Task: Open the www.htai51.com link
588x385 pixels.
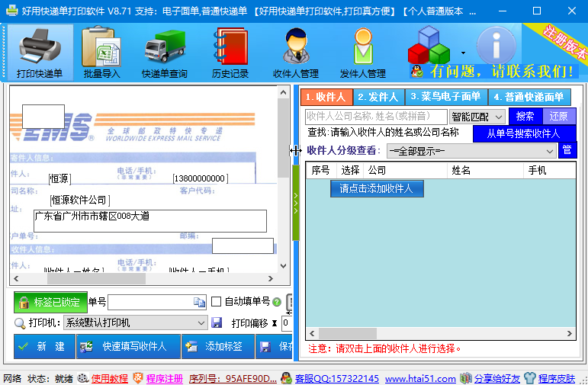Action: (x=420, y=379)
